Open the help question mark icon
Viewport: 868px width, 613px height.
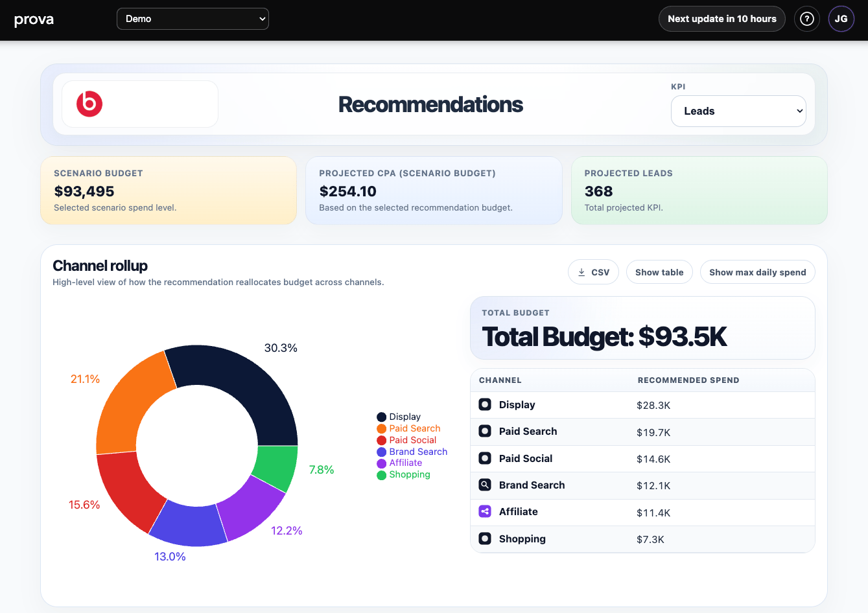[x=807, y=19]
